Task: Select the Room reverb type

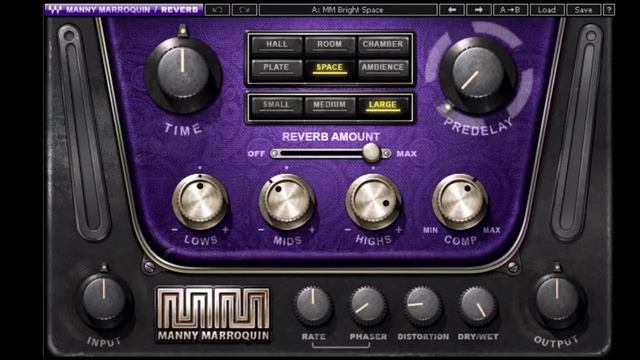Action: [329, 45]
